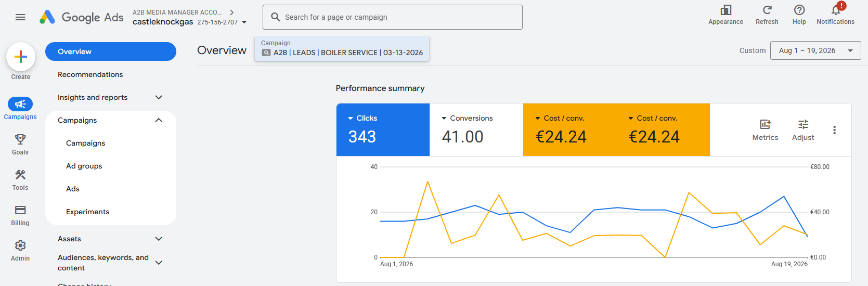The height and width of the screenshot is (286, 868).
Task: Open castleknockgas account dropdown arrow
Action: tap(244, 22)
